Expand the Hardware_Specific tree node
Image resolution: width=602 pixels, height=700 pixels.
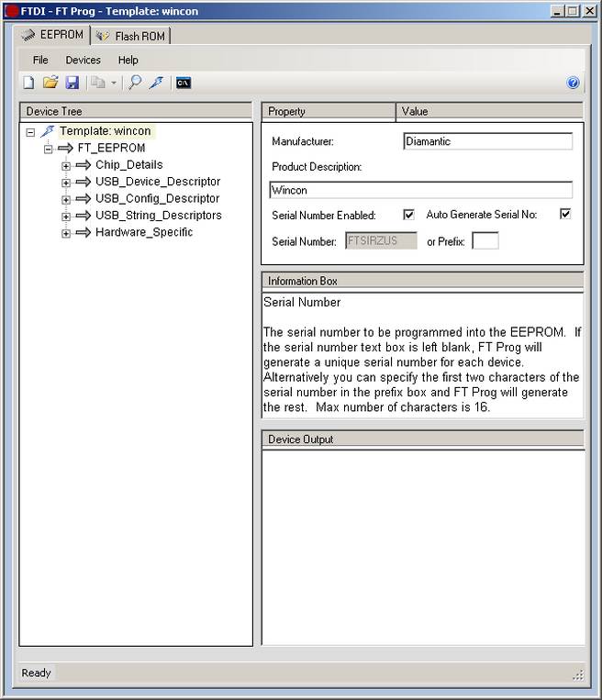66,233
